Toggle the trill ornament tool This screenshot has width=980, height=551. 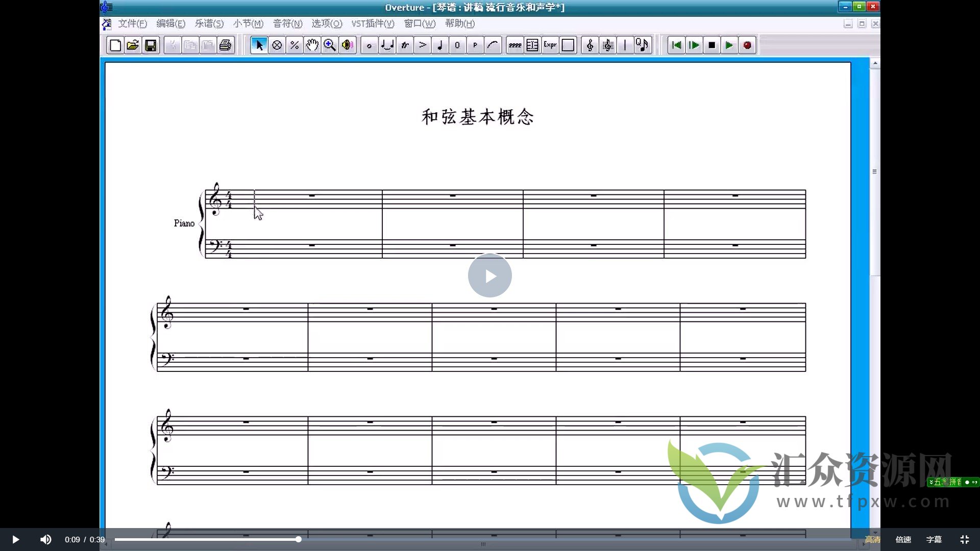pos(405,45)
